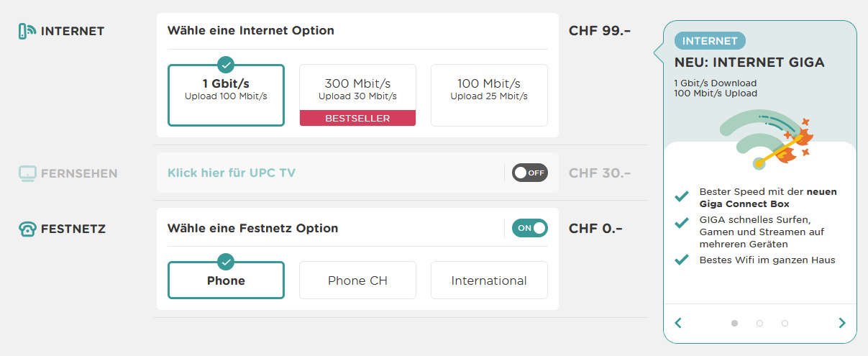Click checkmark beside Bestes Wifi im ganzen Haus

pos(682,260)
